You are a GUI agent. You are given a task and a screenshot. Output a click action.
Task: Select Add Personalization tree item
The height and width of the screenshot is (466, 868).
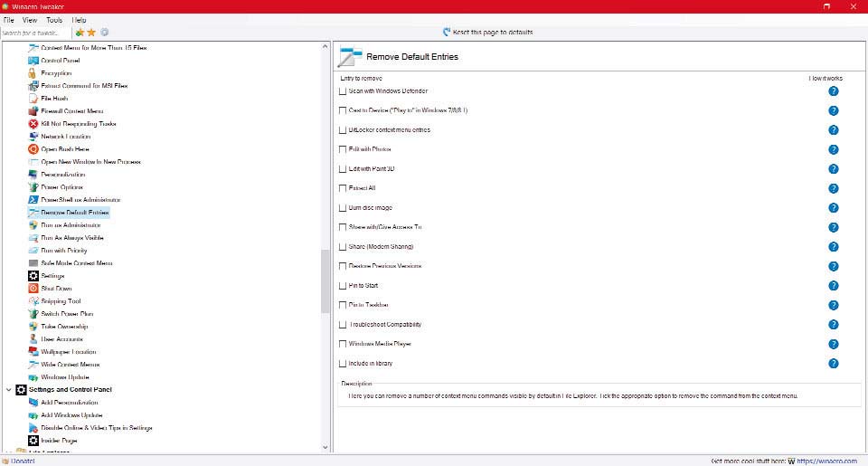pos(70,403)
